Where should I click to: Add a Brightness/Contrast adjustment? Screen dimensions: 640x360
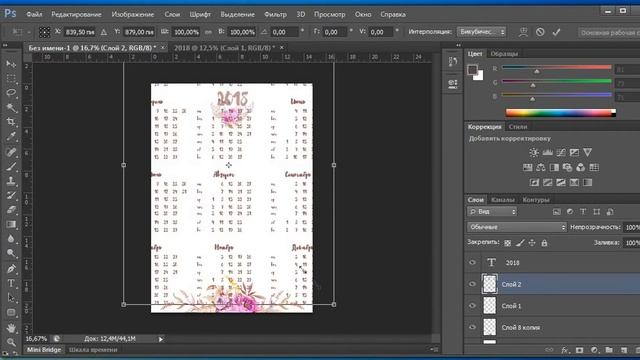click(534, 152)
